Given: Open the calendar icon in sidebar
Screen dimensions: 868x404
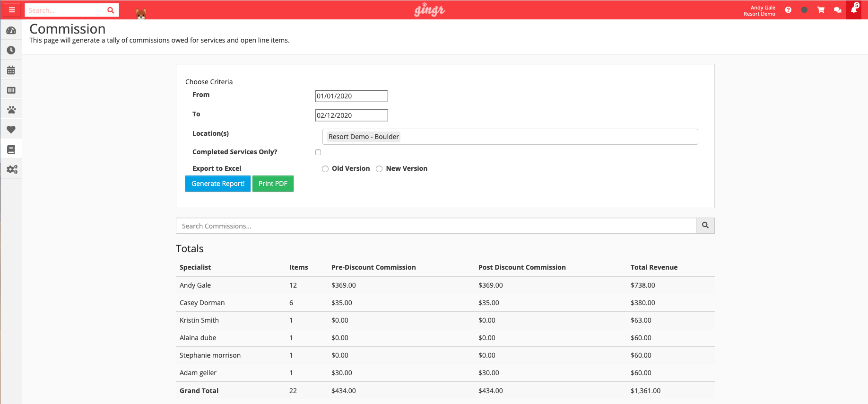Looking at the screenshot, I should (x=11, y=70).
